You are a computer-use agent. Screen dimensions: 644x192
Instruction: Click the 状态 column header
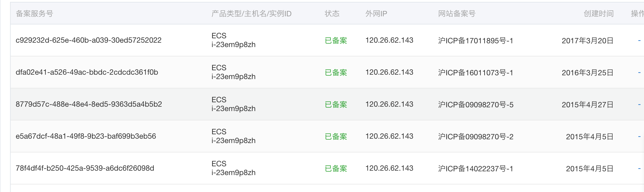pyautogui.click(x=332, y=14)
